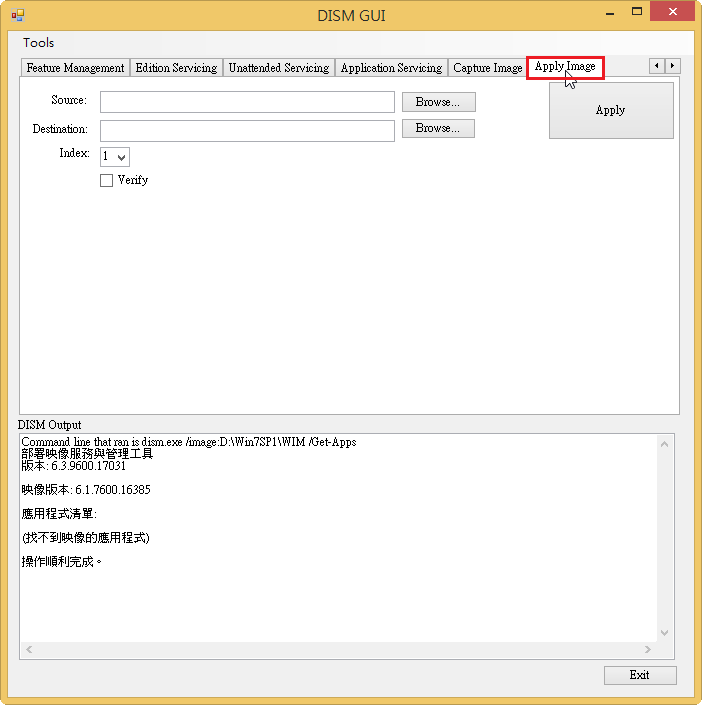Browse for the Destination folder
Screen dimensions: 702x705
coord(438,129)
